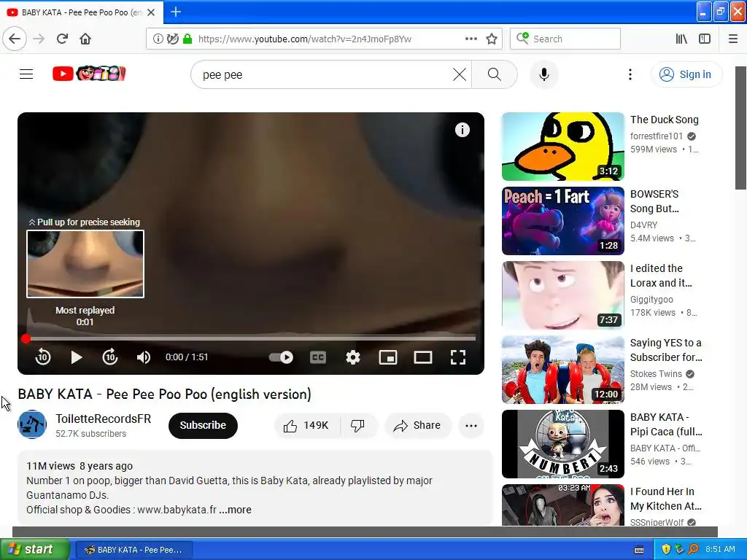Play the video
Viewport: 747px width, 560px height.
click(76, 357)
